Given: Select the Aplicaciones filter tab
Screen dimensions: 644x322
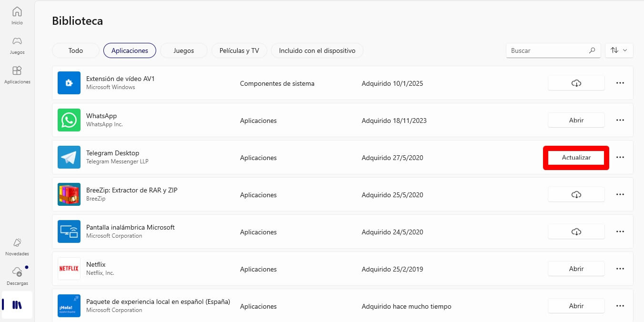Looking at the screenshot, I should coord(130,50).
